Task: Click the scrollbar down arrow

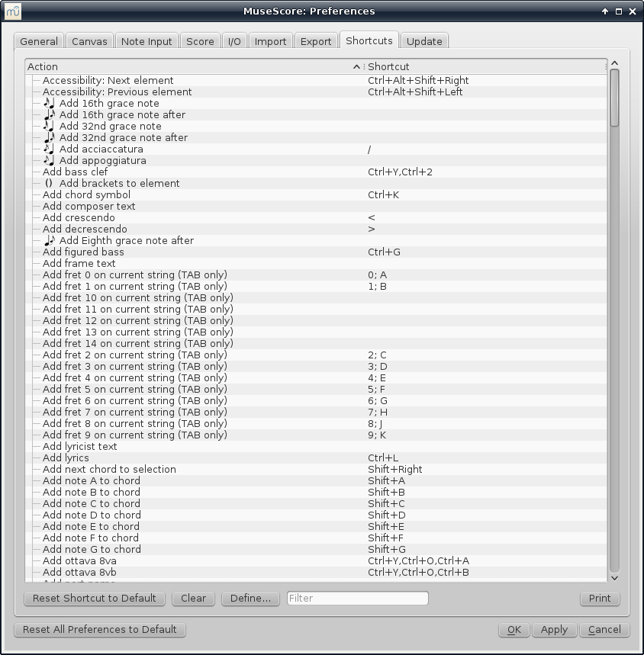Action: (614, 578)
